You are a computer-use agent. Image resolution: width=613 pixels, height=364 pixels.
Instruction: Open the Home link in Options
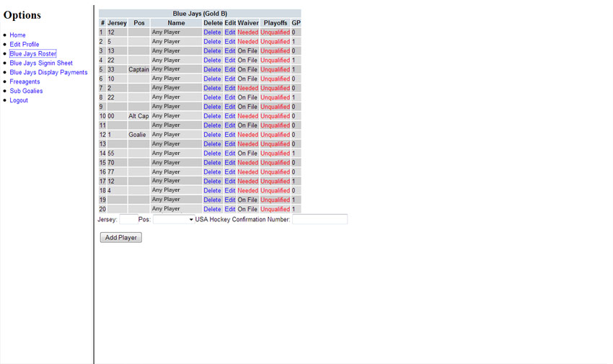tap(17, 35)
